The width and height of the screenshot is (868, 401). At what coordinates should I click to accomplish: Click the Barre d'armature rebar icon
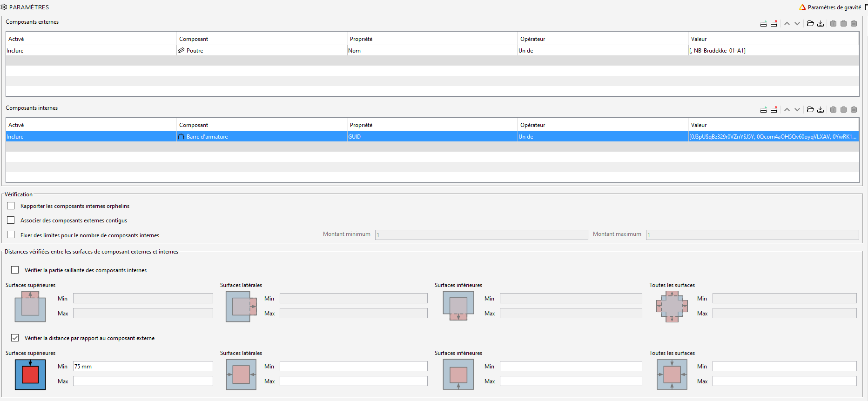[x=181, y=137]
